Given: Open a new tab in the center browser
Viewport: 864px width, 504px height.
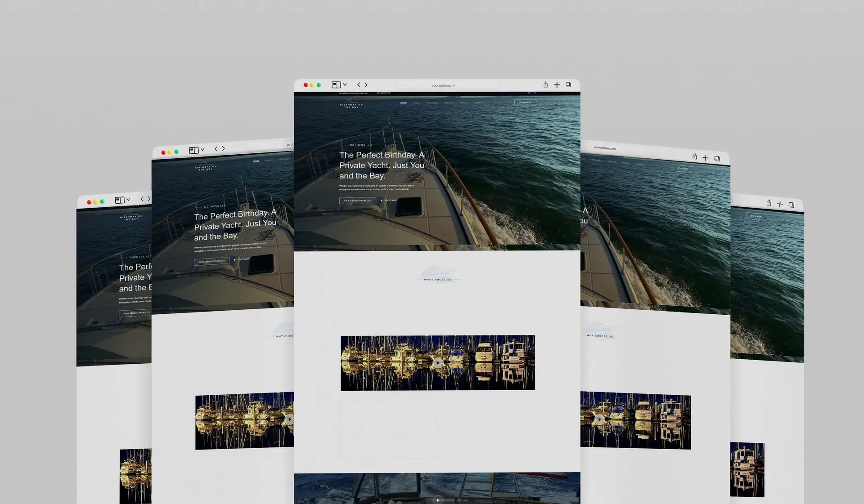Looking at the screenshot, I should coord(557,85).
